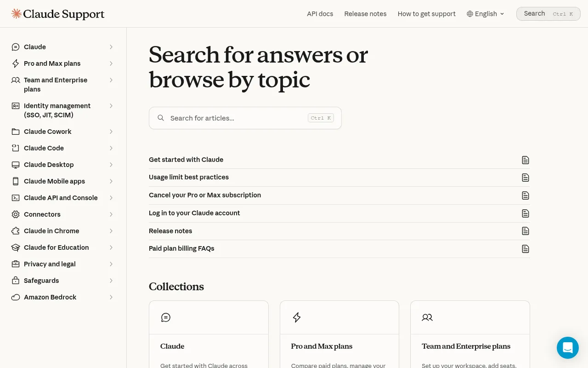The image size is (588, 368).
Task: Open Release notes in the top navigation
Action: click(x=366, y=14)
